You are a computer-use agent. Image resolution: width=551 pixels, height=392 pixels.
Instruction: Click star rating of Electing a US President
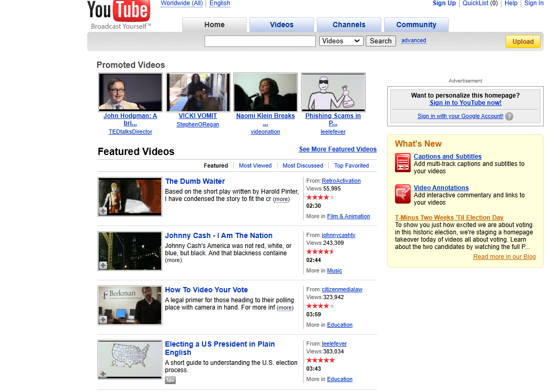(320, 360)
